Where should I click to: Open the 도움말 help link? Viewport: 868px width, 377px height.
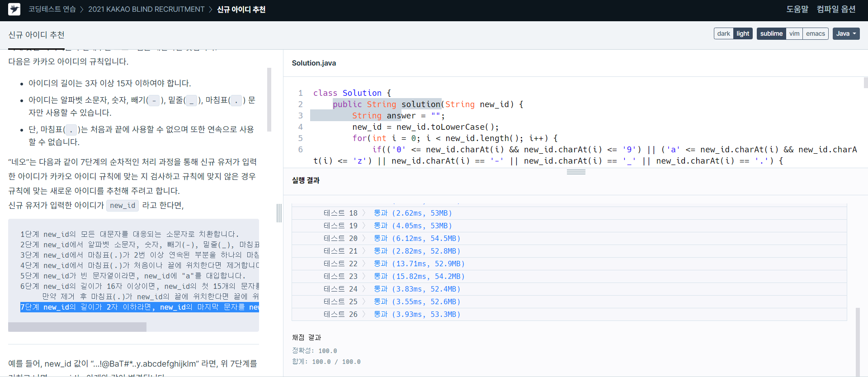[797, 9]
